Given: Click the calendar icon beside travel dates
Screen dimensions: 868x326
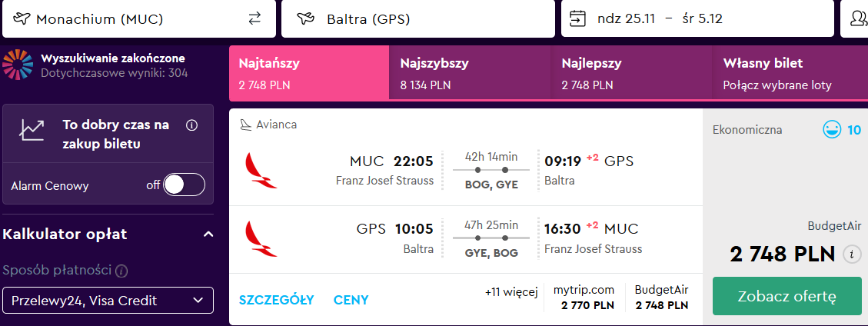Looking at the screenshot, I should (577, 18).
